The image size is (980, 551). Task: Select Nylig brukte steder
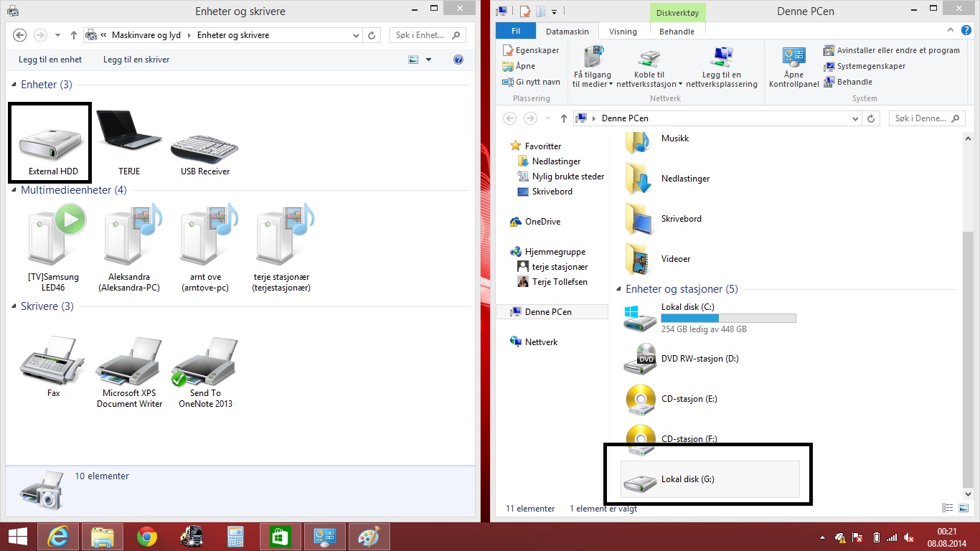(x=567, y=176)
